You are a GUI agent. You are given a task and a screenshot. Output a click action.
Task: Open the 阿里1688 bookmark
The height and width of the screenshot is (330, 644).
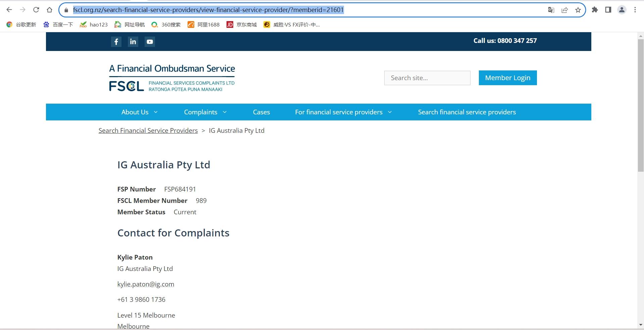[x=203, y=24]
